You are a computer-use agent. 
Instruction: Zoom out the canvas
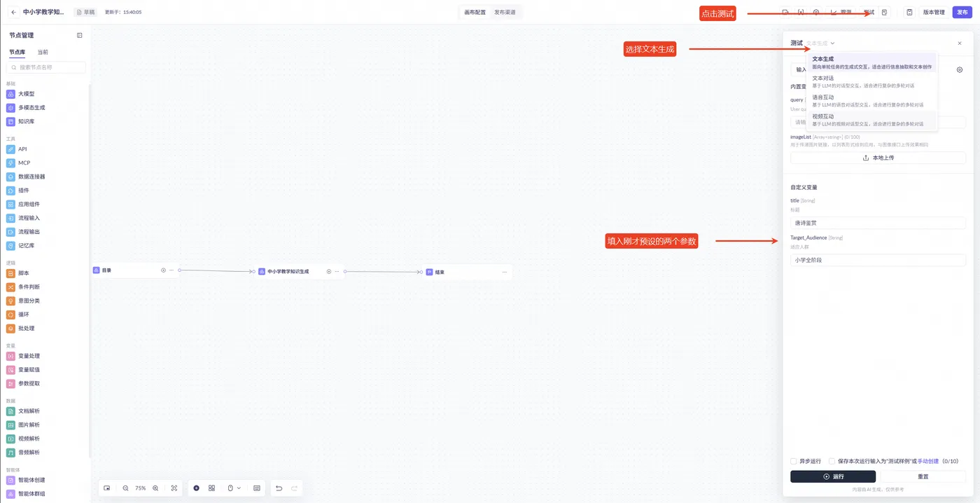pos(125,488)
